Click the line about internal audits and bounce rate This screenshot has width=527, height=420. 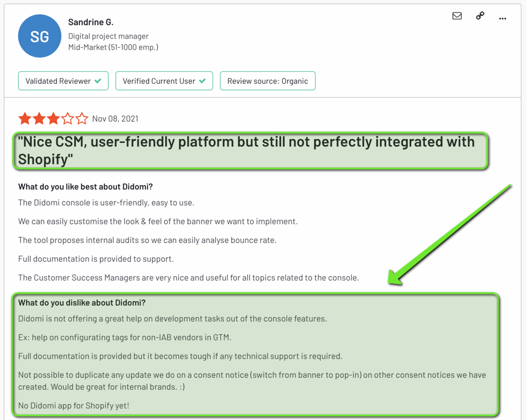(147, 240)
